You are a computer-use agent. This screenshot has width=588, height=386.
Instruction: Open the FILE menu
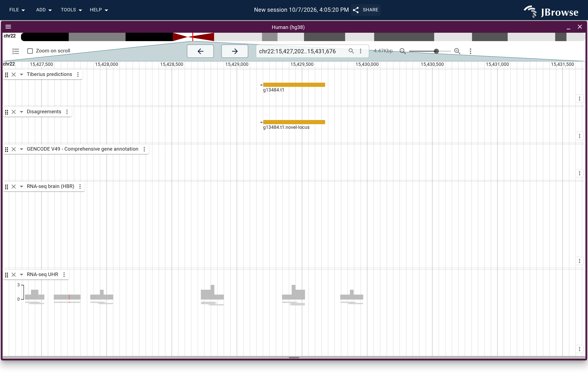tap(17, 10)
